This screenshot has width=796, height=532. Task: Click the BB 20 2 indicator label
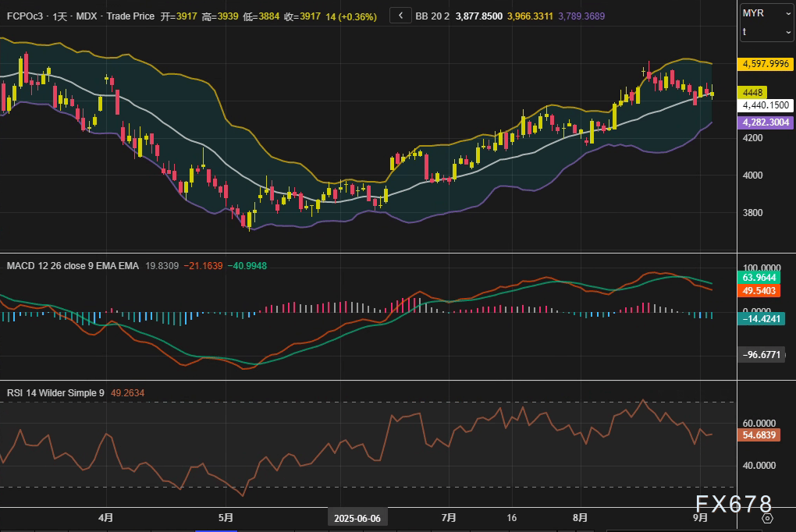(432, 16)
